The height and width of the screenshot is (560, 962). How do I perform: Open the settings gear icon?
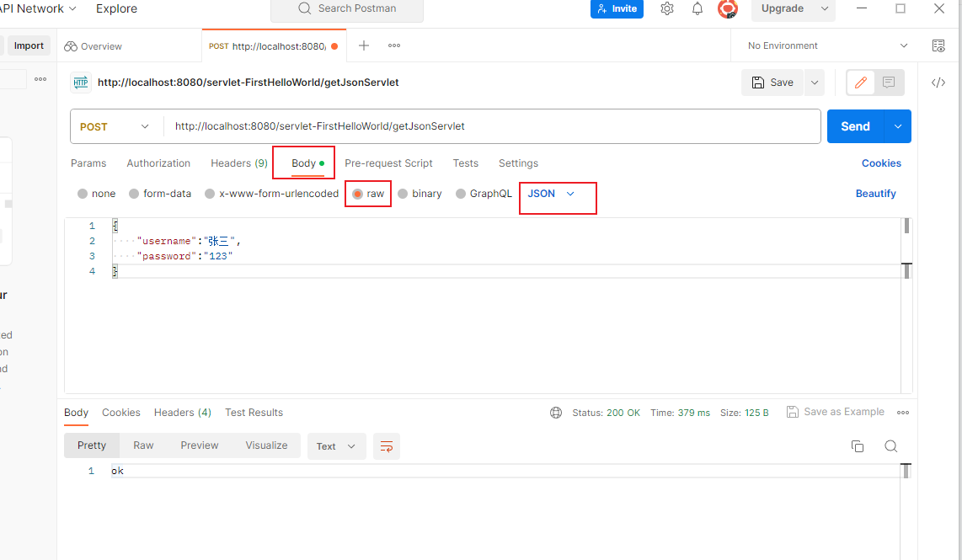(667, 8)
